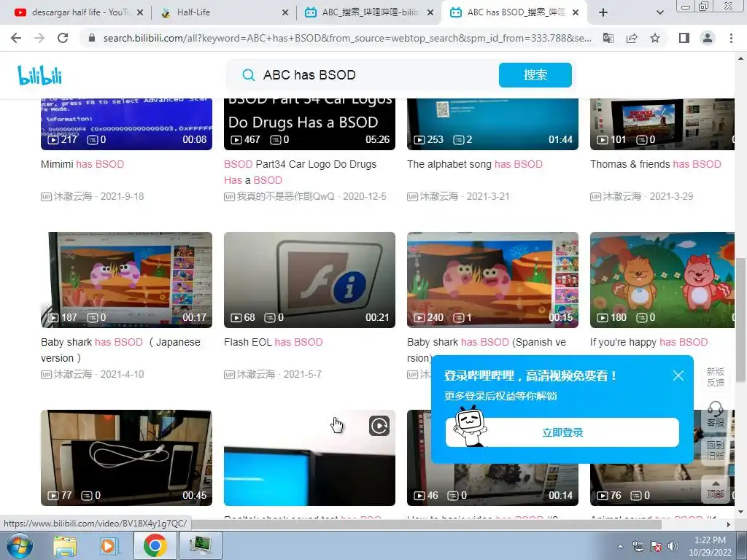Click the scroll-right arrow of horizontal scrollbar
747x560 pixels.
click(x=729, y=524)
